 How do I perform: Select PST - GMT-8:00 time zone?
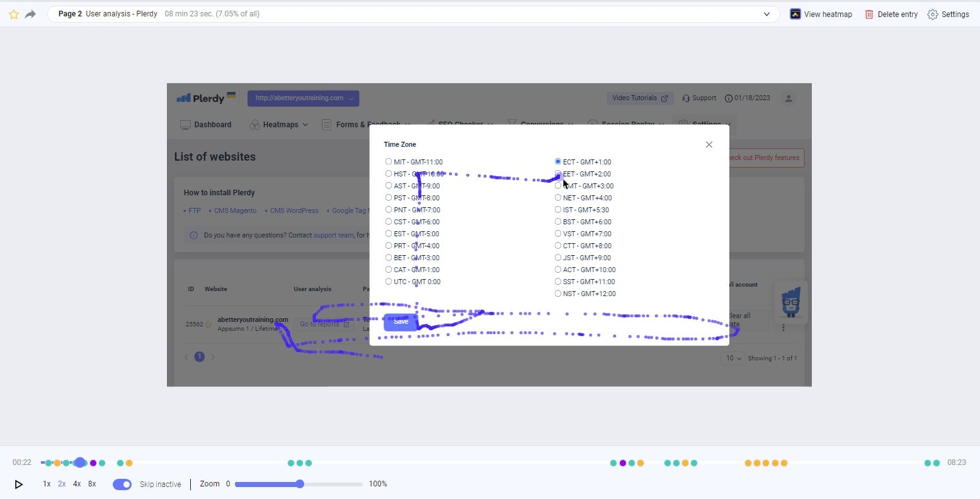pyautogui.click(x=389, y=197)
